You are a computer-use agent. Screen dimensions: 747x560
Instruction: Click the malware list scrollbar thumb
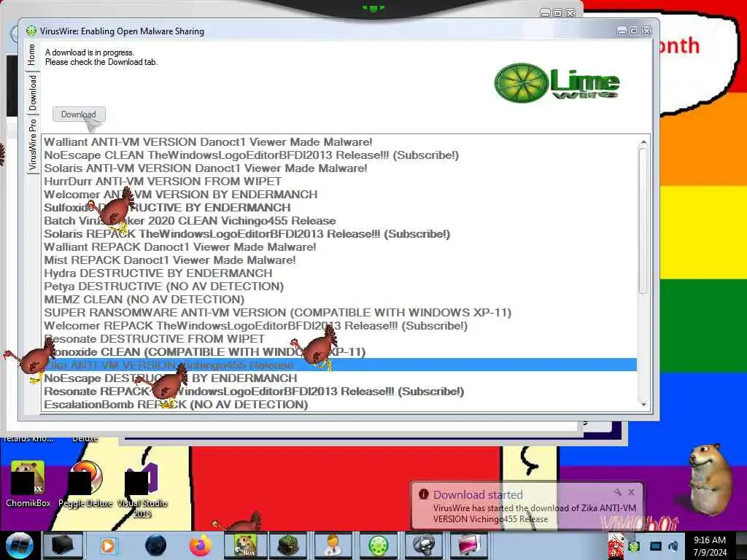[x=643, y=220]
